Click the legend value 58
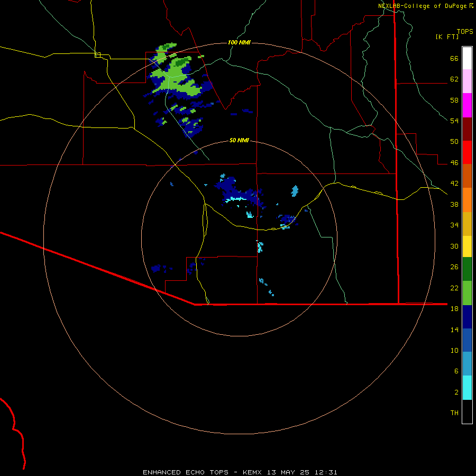 click(454, 100)
